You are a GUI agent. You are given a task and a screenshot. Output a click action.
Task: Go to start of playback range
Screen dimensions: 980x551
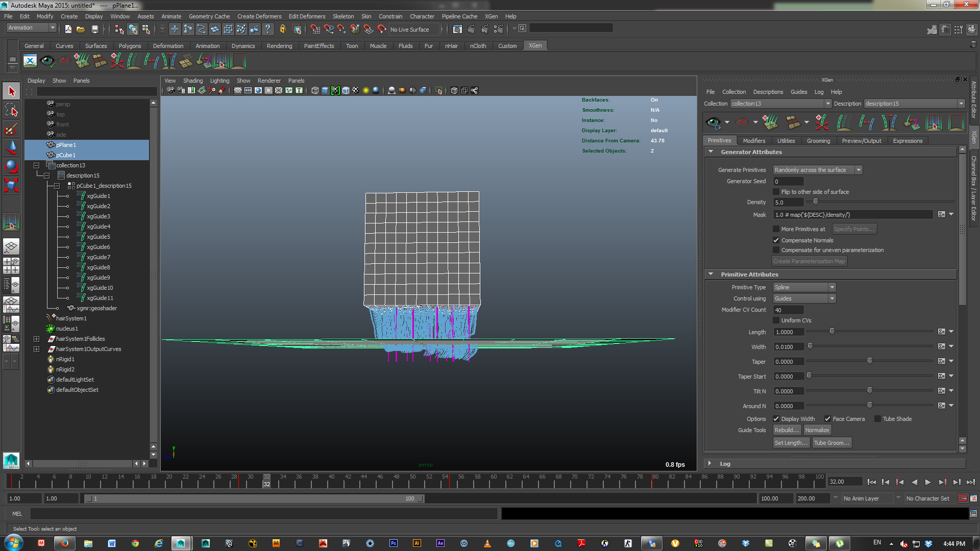pos(872,482)
